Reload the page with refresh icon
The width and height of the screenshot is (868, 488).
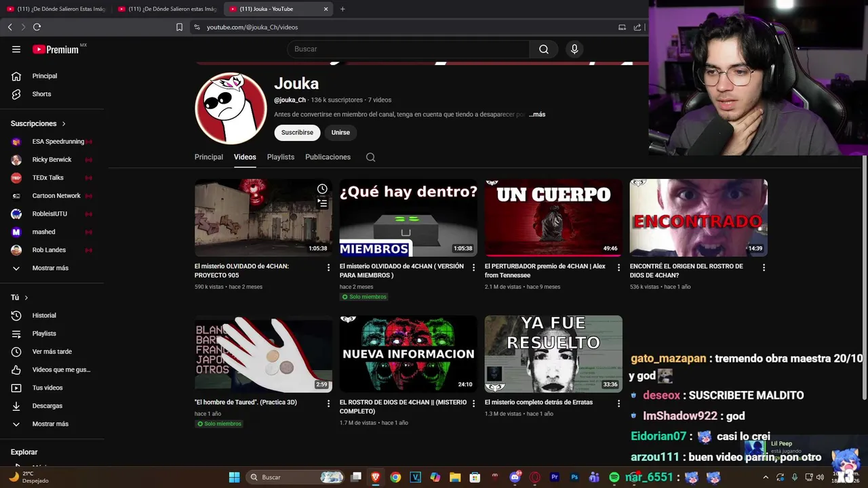[37, 27]
